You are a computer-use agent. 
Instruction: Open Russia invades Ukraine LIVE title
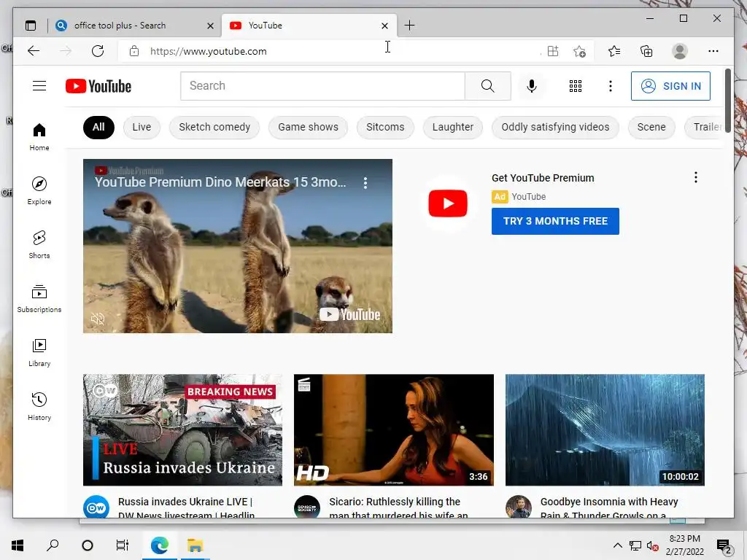(x=186, y=508)
